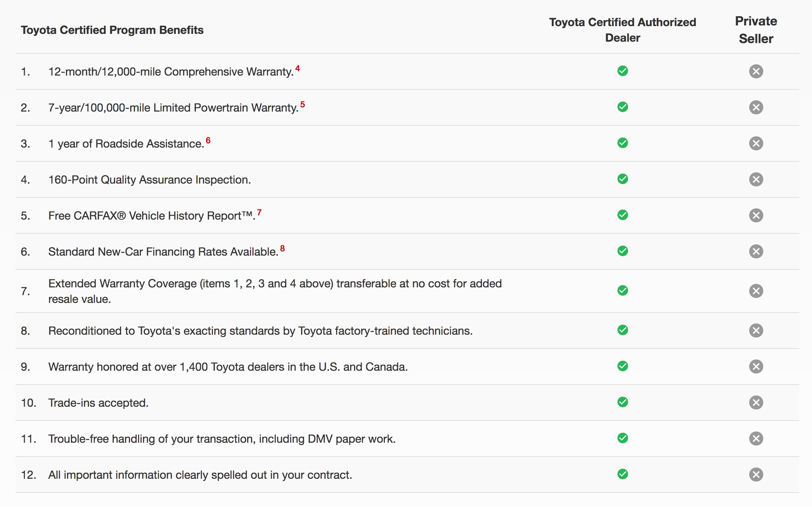This screenshot has width=812, height=507.
Task: Click green checkmark for CARFAX History Report
Action: [623, 215]
